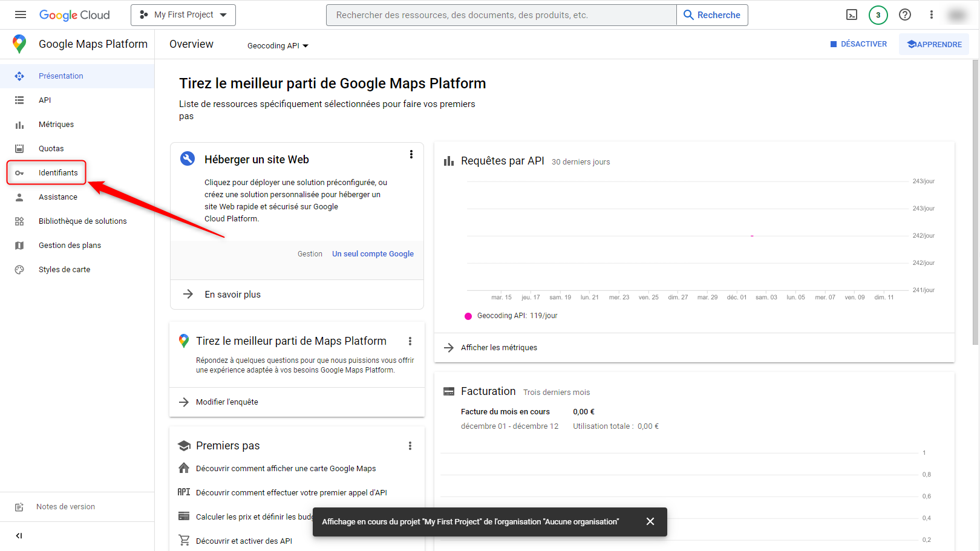The height and width of the screenshot is (551, 980).
Task: Click 'Facture du mois en cours' text
Action: (505, 412)
